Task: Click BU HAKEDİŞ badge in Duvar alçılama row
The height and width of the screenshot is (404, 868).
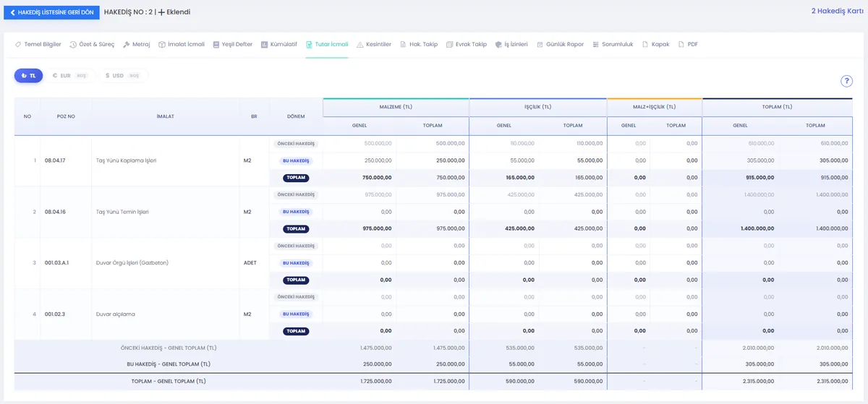Action: coord(296,314)
